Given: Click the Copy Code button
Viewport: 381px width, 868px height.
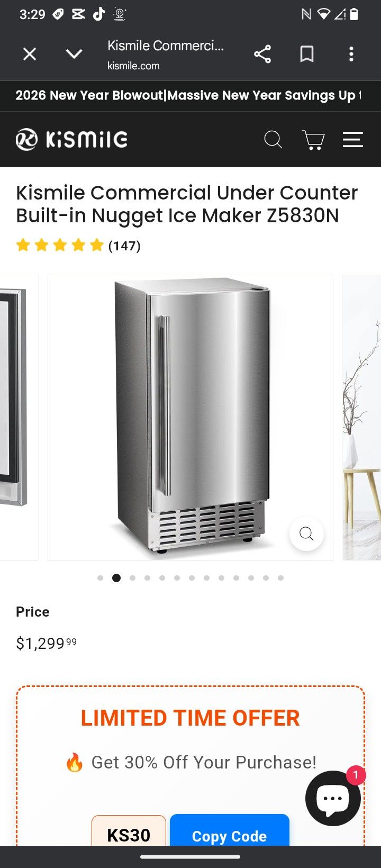Looking at the screenshot, I should [x=230, y=831].
